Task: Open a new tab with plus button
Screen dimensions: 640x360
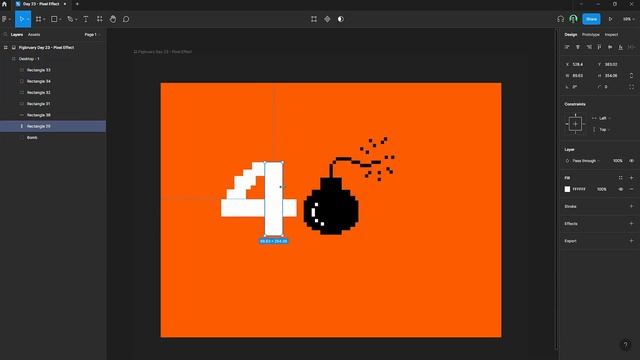Action: coord(77,4)
